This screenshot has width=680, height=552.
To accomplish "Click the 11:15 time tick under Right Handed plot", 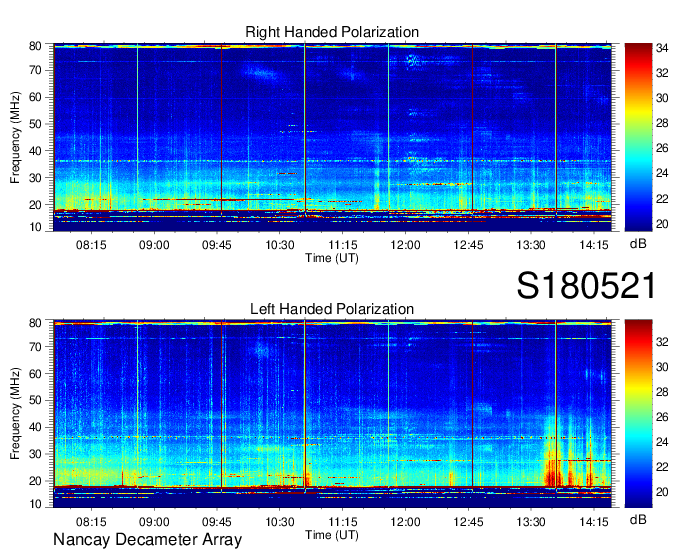I will (343, 245).
